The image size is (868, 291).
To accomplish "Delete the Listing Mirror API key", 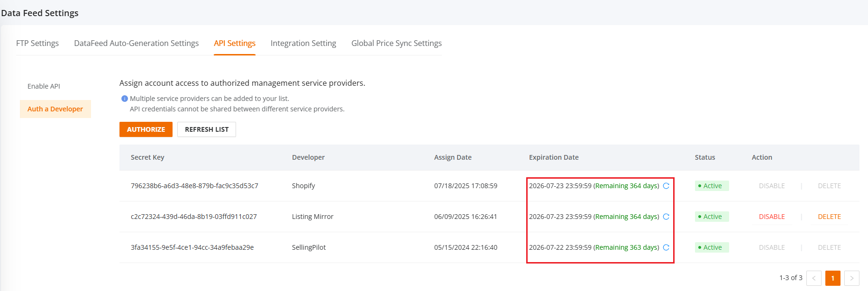I will pos(829,217).
